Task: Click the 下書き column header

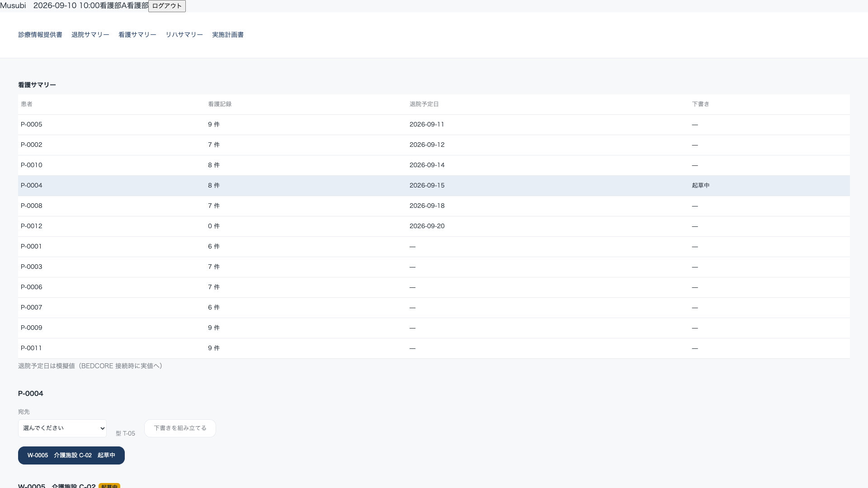Action: pyautogui.click(x=701, y=104)
